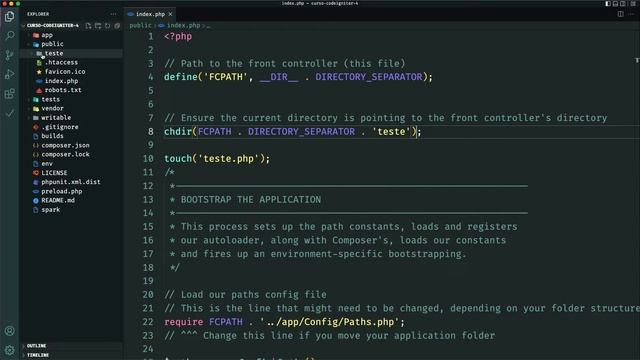This screenshot has width=640, height=360.
Task: Open .gitignore file
Action: pyautogui.click(x=59, y=127)
